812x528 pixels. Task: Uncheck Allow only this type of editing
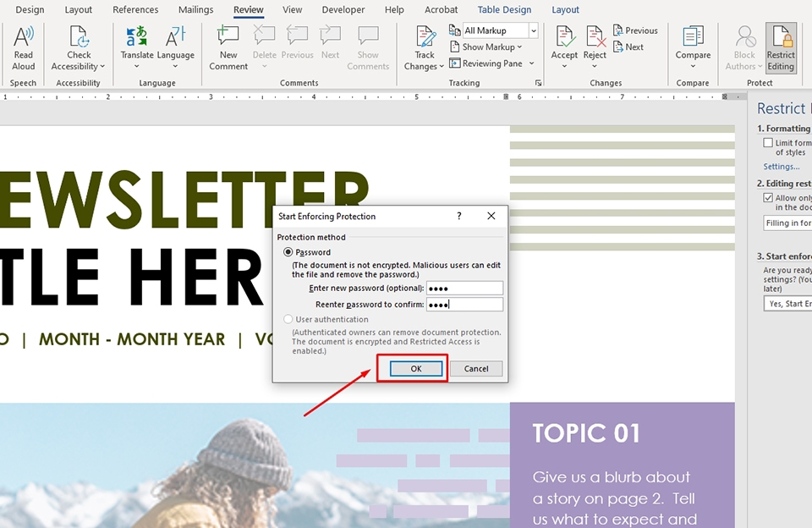tap(768, 198)
